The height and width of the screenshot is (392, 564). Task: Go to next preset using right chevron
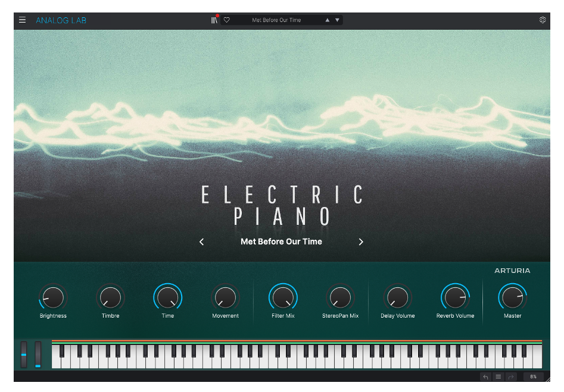tap(361, 242)
